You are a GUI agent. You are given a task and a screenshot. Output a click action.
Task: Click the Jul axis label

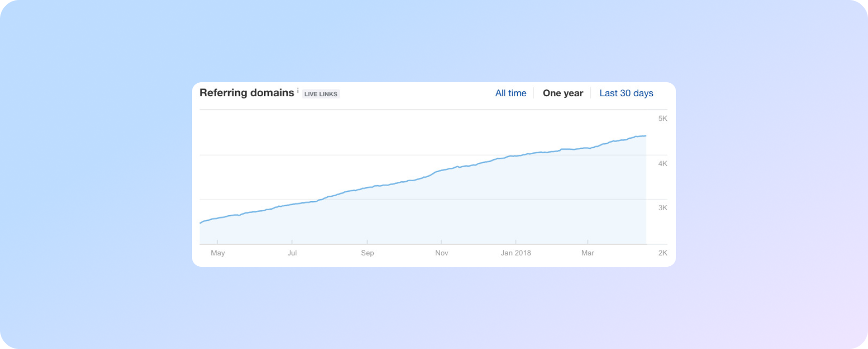tap(292, 253)
